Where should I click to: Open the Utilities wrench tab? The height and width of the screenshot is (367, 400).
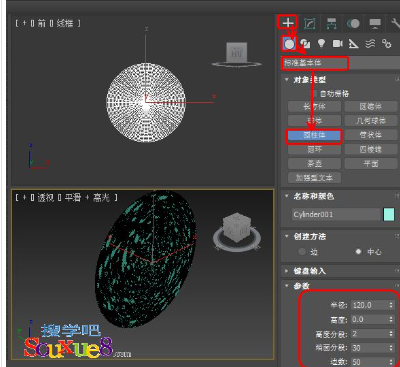pos(395,23)
